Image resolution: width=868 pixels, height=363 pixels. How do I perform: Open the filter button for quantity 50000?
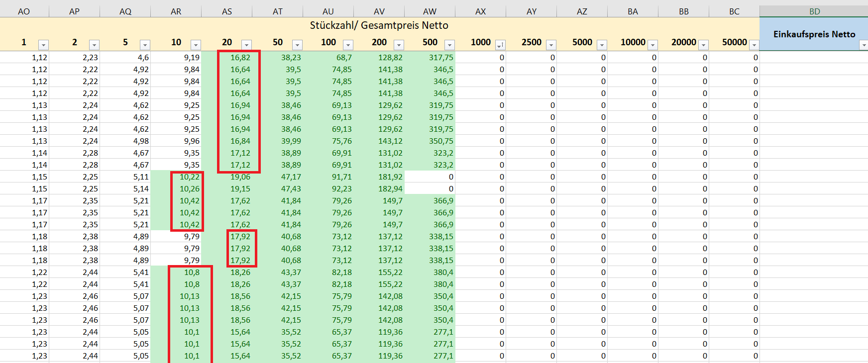coord(754,45)
